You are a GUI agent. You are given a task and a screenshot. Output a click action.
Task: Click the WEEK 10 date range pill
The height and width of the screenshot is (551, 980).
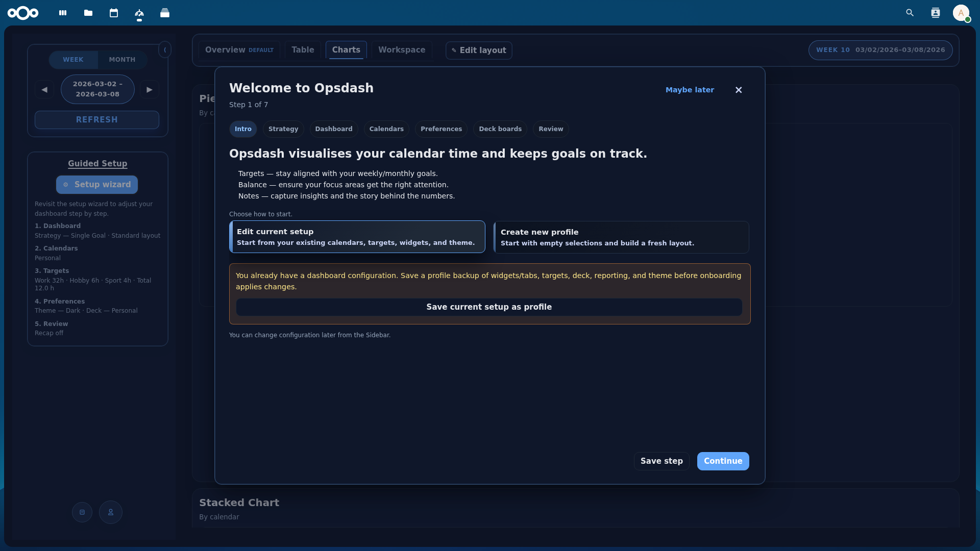[880, 50]
